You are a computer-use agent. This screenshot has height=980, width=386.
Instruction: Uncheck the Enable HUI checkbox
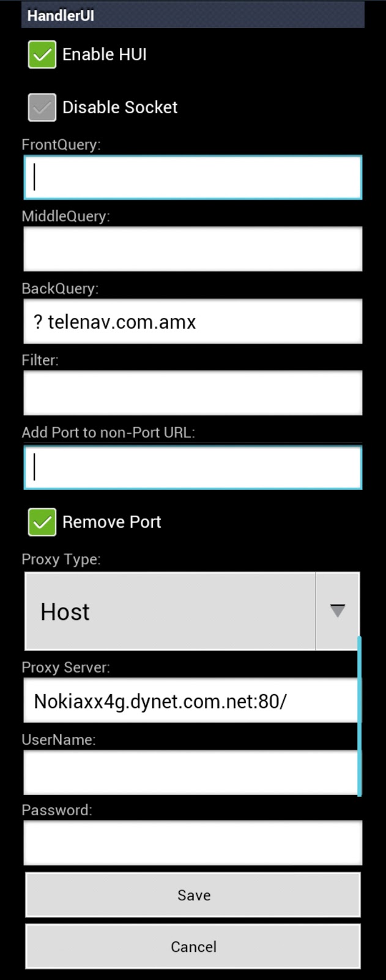[x=42, y=55]
